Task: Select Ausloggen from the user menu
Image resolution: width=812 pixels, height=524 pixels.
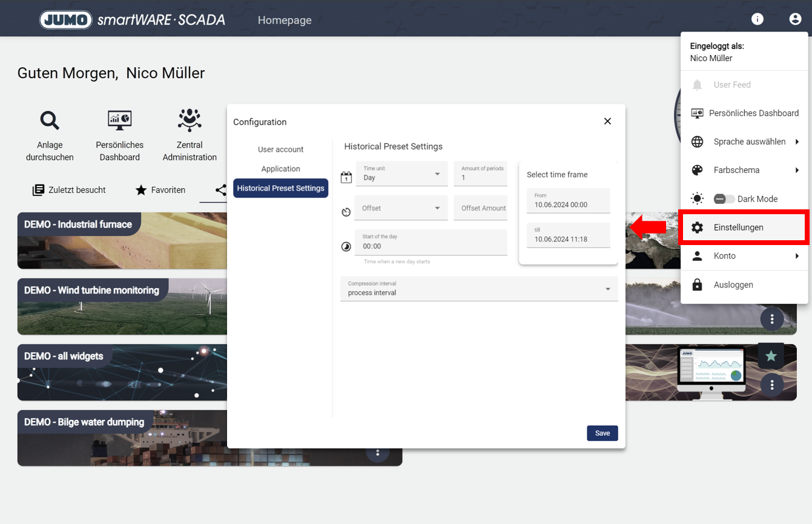Action: pyautogui.click(x=733, y=285)
